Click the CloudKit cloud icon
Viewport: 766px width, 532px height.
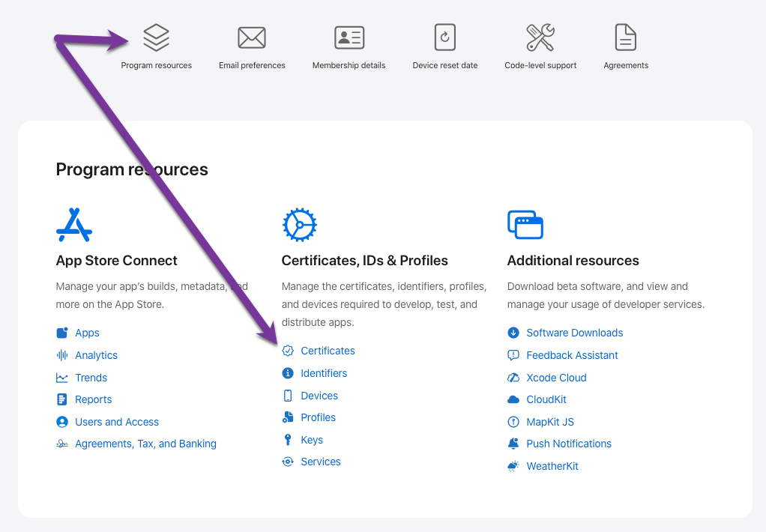click(513, 399)
